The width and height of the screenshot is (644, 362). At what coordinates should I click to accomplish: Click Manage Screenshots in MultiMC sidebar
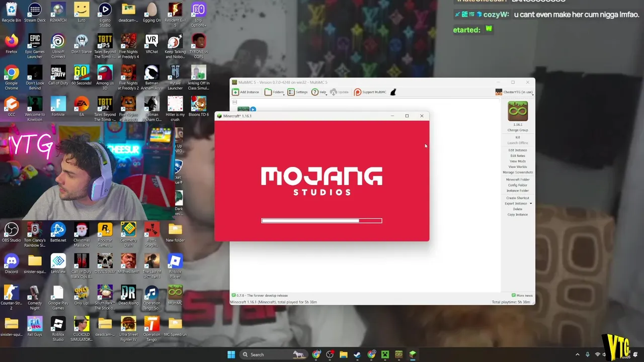518,172
